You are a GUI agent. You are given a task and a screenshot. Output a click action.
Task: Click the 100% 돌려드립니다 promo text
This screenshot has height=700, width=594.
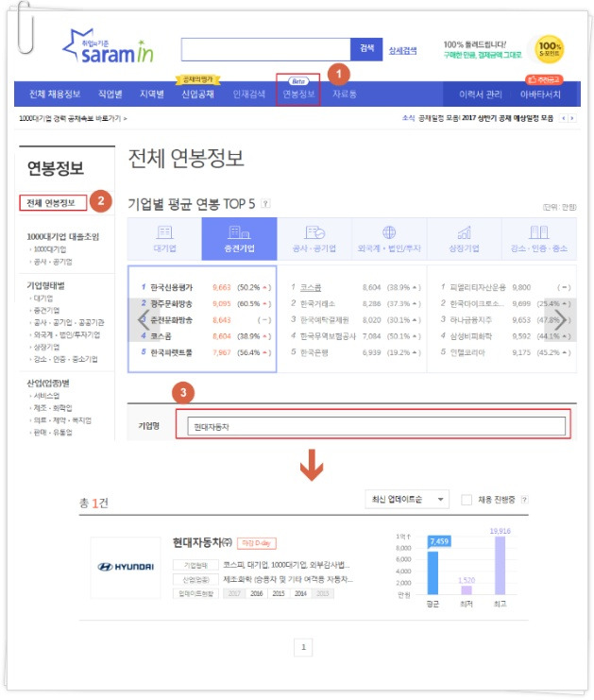click(x=475, y=44)
